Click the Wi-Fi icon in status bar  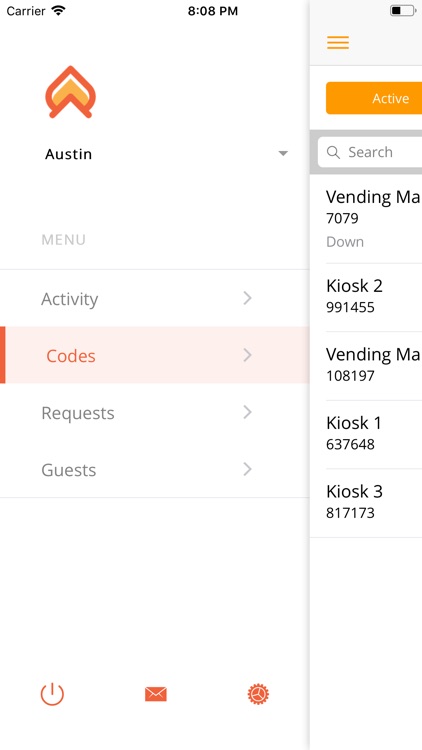[58, 11]
